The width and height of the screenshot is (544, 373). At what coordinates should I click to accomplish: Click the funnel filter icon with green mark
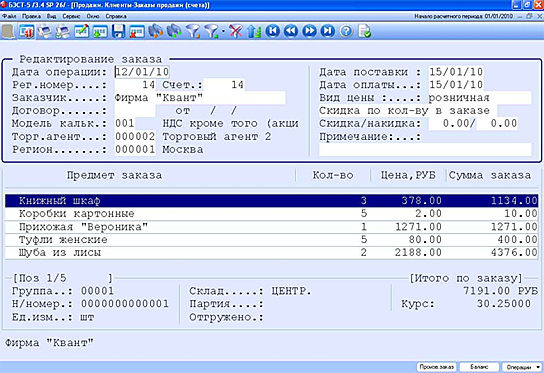click(x=211, y=32)
